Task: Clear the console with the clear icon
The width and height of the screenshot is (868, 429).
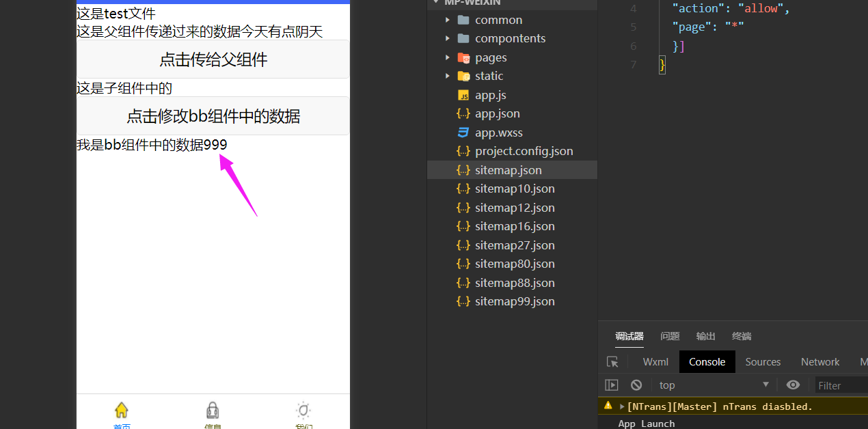Action: coord(636,385)
